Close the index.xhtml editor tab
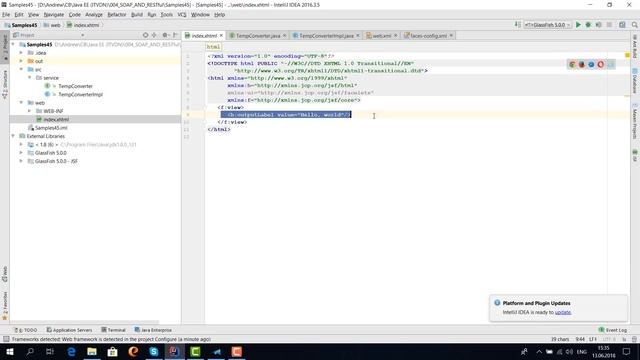The image size is (640, 360). click(x=221, y=36)
